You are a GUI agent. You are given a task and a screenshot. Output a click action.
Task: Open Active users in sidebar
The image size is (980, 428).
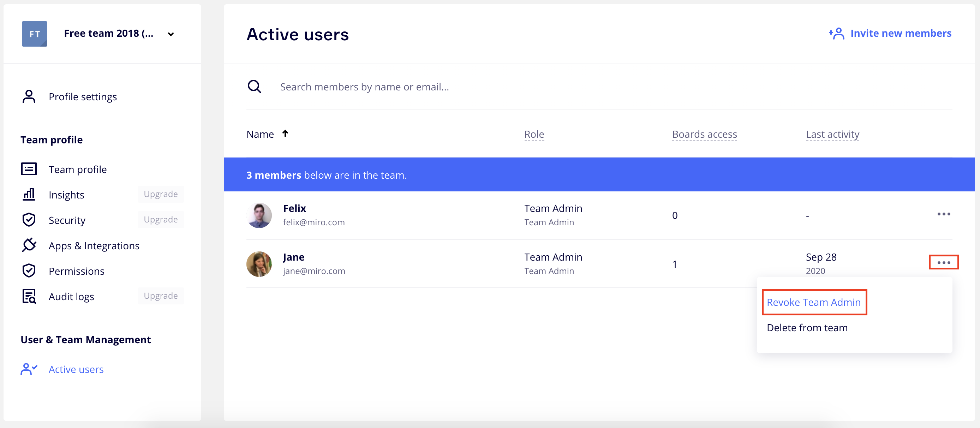click(76, 369)
